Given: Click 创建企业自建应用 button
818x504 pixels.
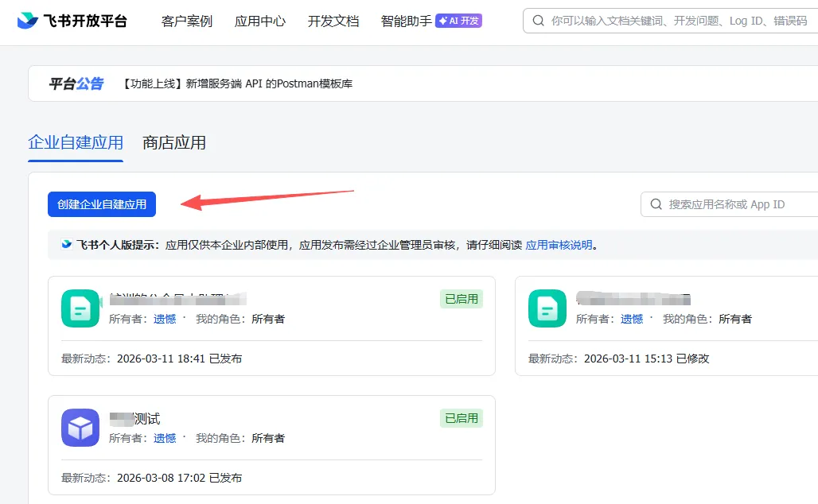Looking at the screenshot, I should pyautogui.click(x=102, y=204).
